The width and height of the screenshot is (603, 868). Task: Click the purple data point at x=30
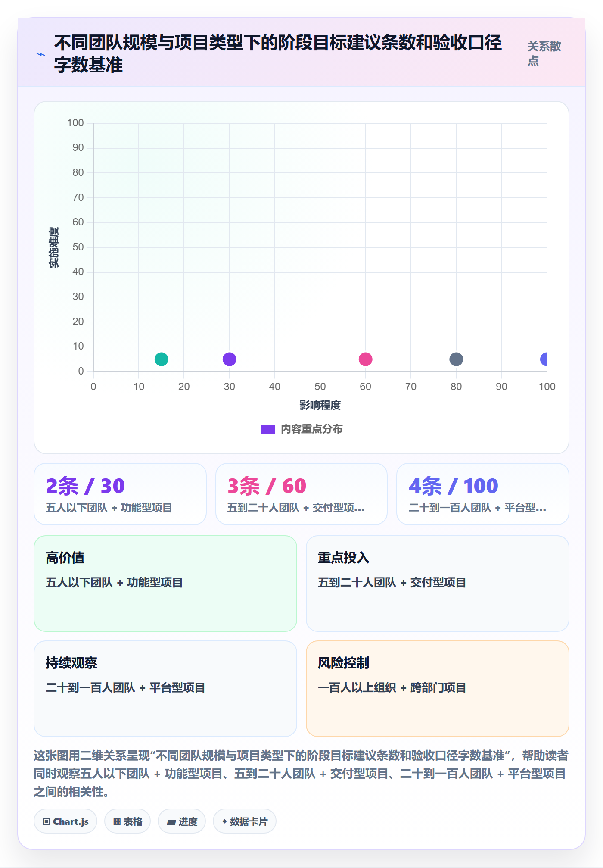tap(230, 359)
